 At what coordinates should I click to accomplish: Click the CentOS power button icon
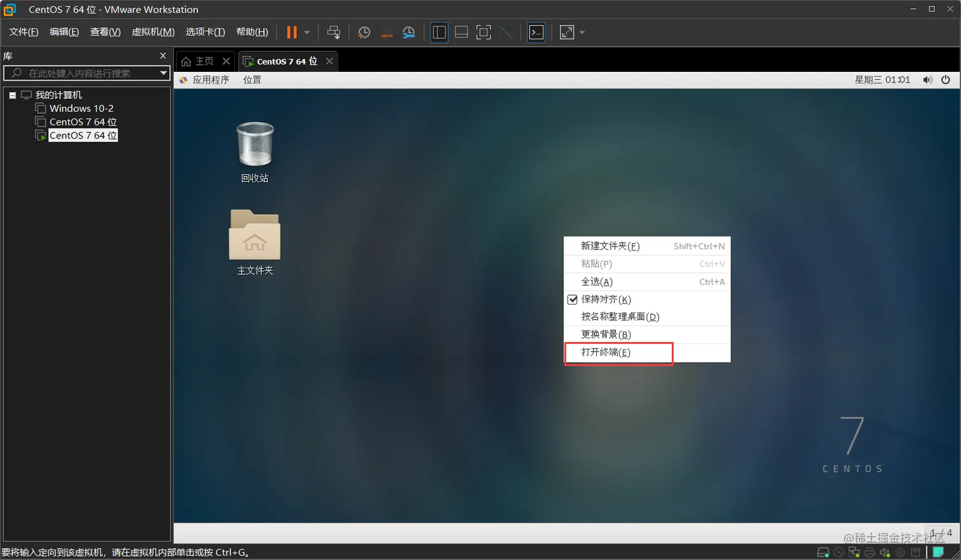(x=946, y=80)
